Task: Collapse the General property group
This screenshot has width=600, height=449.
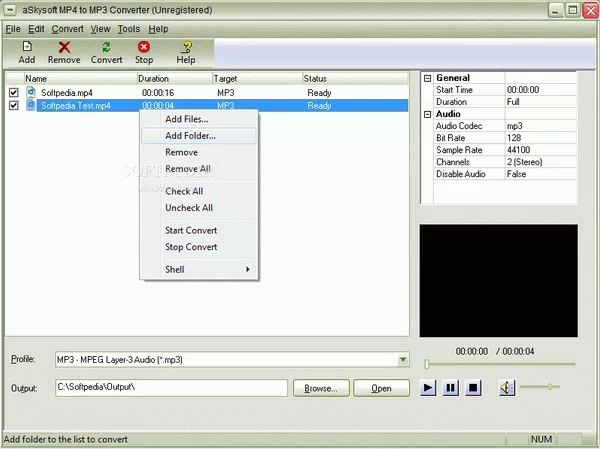Action: 427,78
